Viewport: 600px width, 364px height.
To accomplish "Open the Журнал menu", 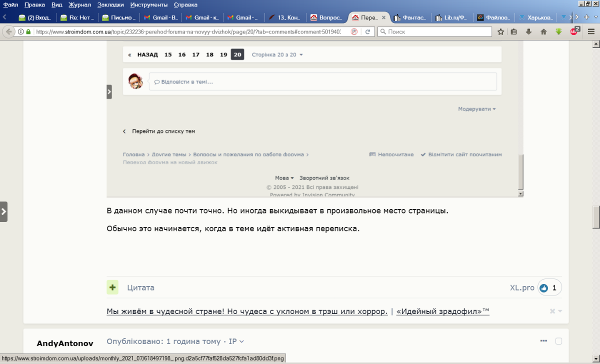I will click(x=80, y=4).
